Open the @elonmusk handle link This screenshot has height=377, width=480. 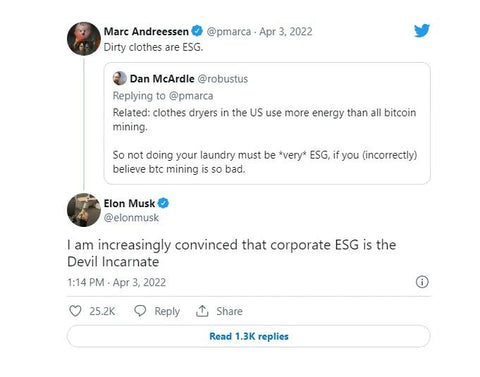point(131,218)
